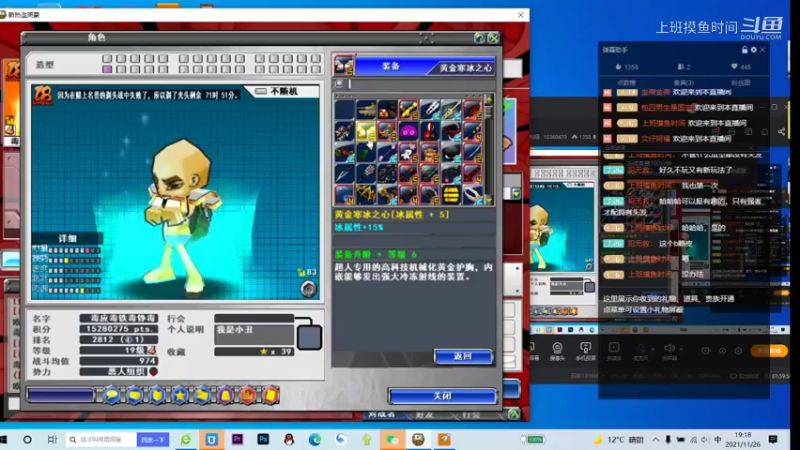Open Photoshop from the taskbar

263,439
